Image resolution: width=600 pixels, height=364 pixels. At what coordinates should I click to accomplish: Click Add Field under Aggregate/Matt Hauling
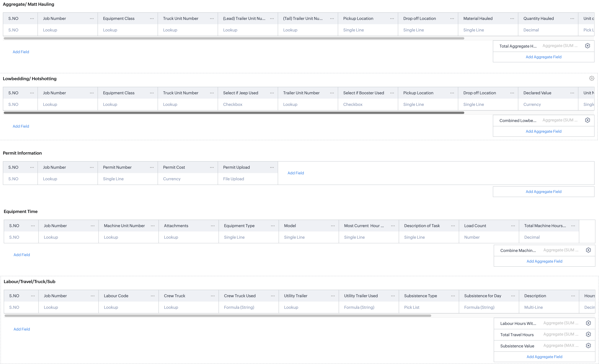click(x=21, y=52)
